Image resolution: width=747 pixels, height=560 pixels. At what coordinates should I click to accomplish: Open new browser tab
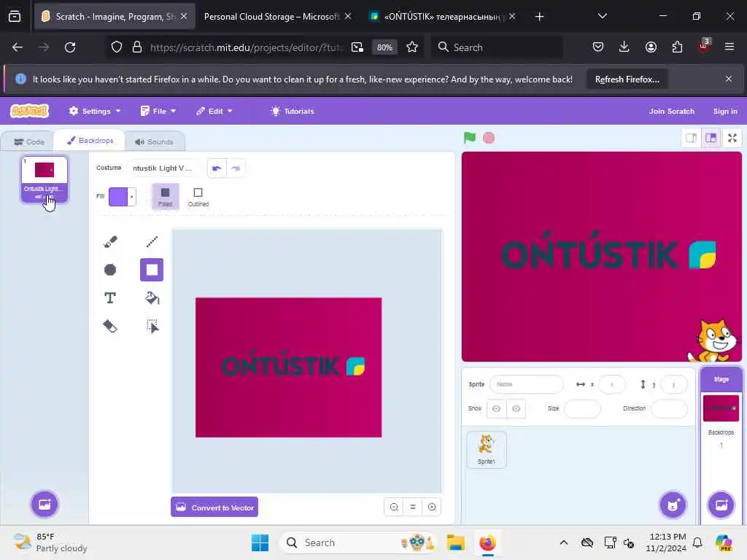(539, 17)
